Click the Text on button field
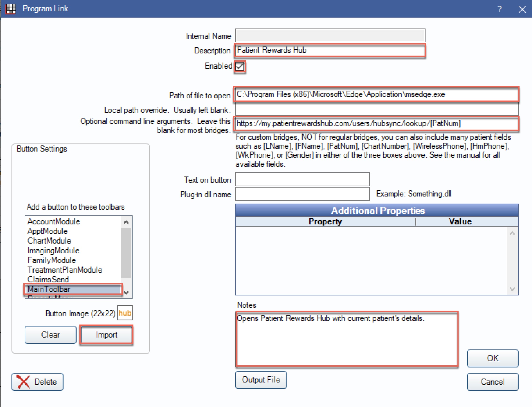532x407 pixels. click(302, 179)
